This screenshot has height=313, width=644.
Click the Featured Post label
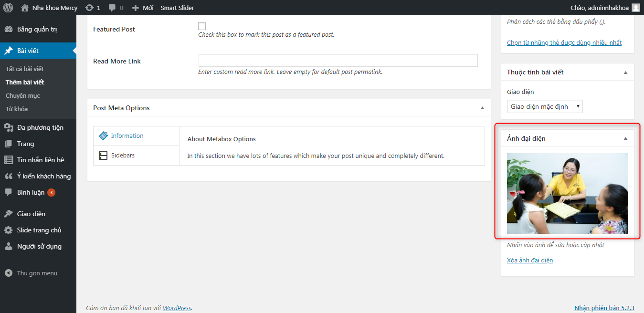(x=114, y=29)
